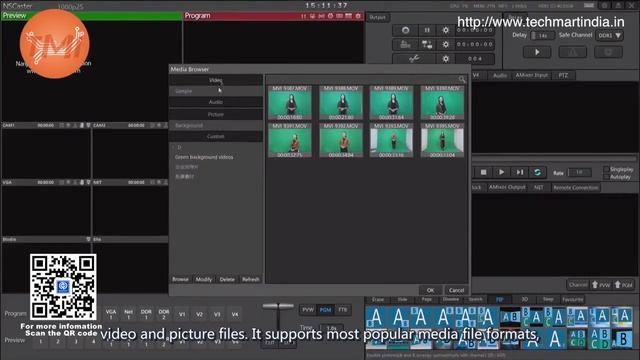Open the streaming settings gear in second row
Image resolution: width=640 pixels, height=360 pixels.
pyautogui.click(x=445, y=44)
